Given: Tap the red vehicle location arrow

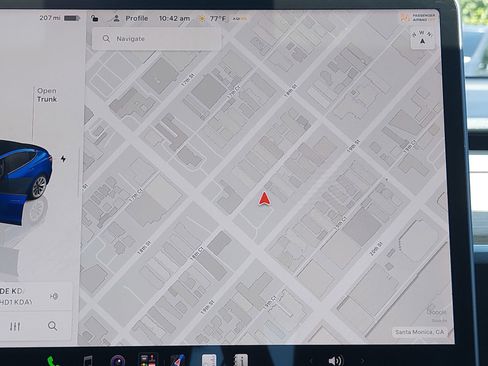Looking at the screenshot, I should click(264, 199).
